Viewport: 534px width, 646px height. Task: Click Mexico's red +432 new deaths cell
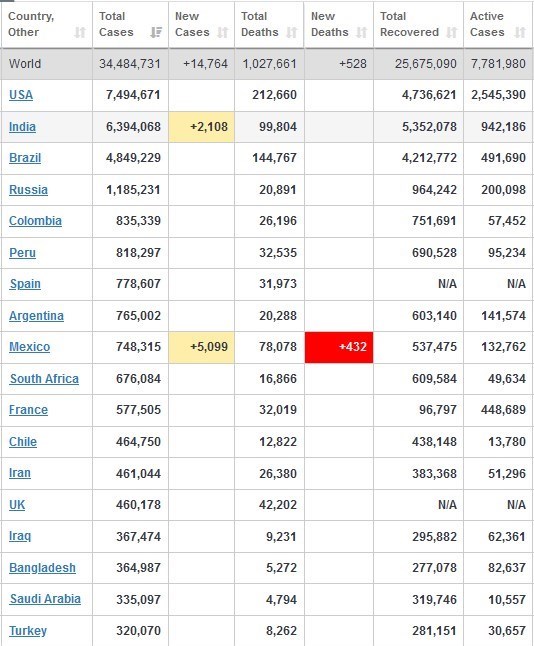point(339,347)
